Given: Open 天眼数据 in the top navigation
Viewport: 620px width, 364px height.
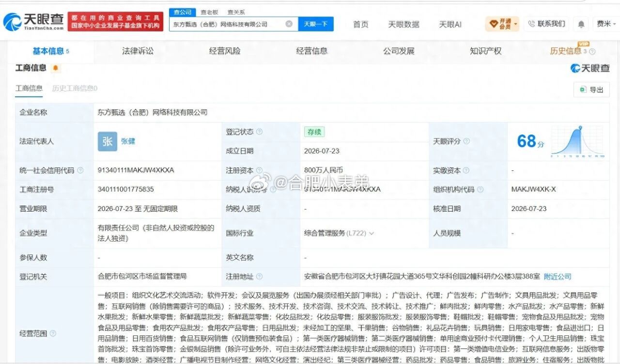Looking at the screenshot, I should click(403, 24).
